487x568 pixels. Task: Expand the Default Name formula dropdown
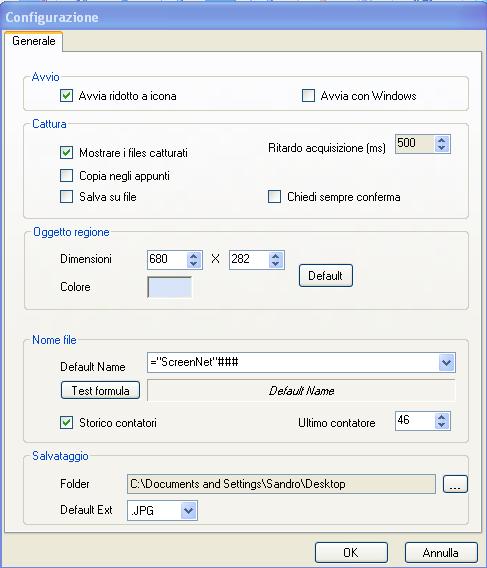tap(446, 362)
